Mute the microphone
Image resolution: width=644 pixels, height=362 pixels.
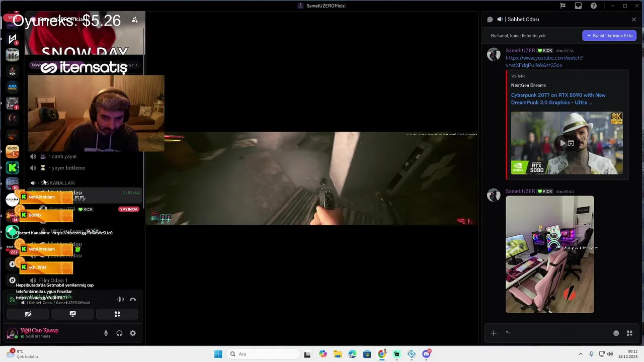coord(106,333)
